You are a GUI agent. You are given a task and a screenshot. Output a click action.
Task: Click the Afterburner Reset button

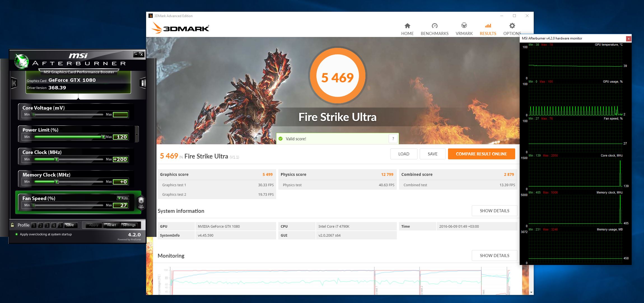111,225
